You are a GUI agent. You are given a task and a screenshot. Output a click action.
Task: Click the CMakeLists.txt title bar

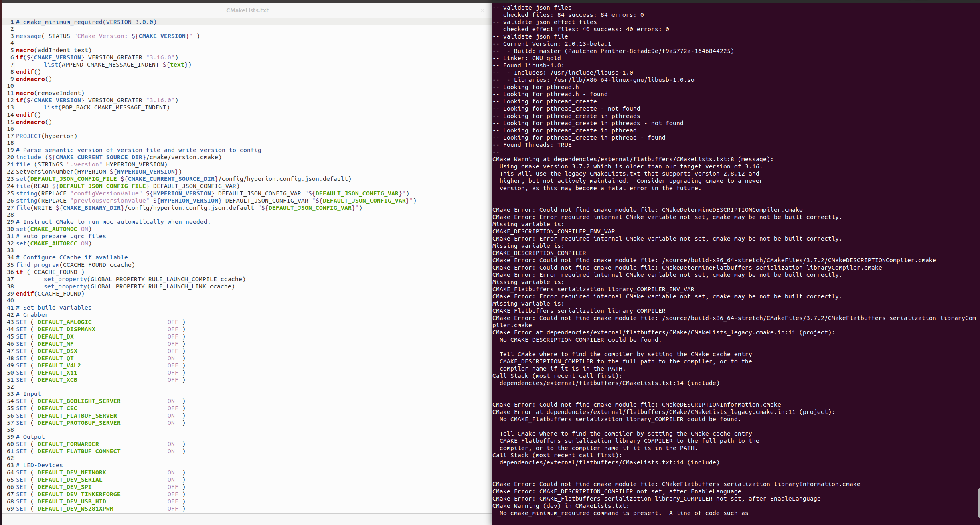247,10
